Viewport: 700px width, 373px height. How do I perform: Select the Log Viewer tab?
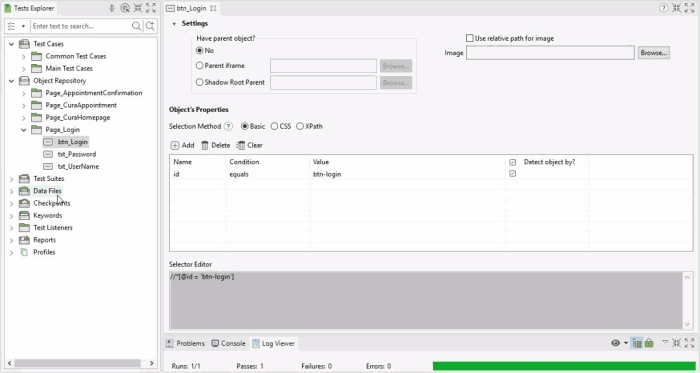click(274, 343)
